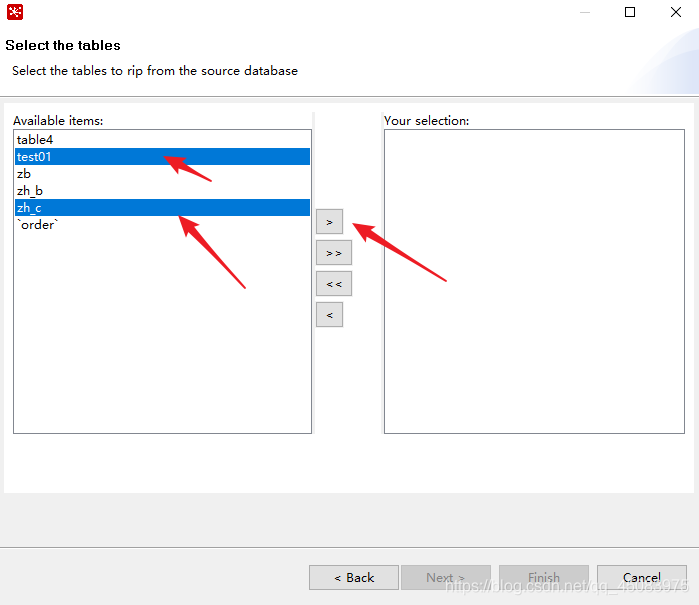This screenshot has width=699, height=605.
Task: Close the wizard window
Action: click(x=676, y=12)
